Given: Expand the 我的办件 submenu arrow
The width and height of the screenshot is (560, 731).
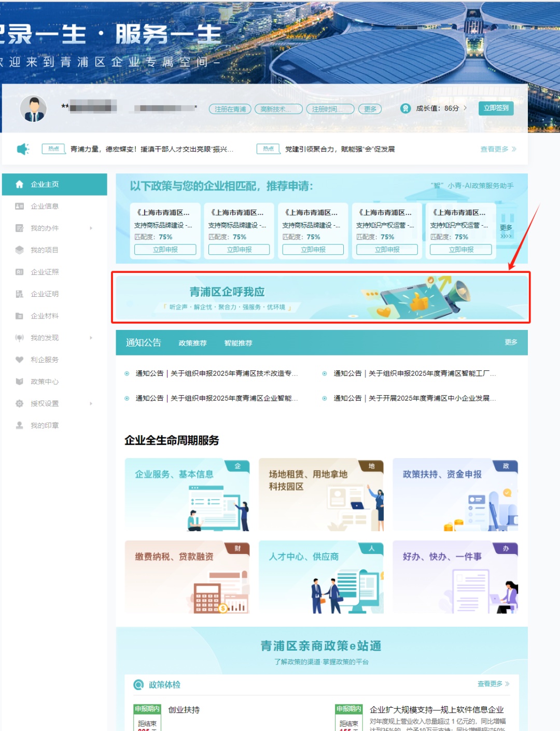Looking at the screenshot, I should click(x=91, y=228).
